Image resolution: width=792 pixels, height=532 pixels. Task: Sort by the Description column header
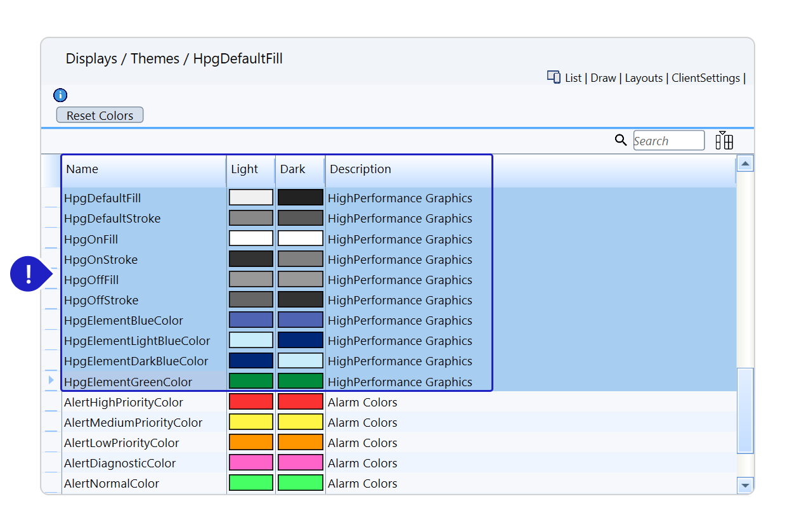coord(360,169)
